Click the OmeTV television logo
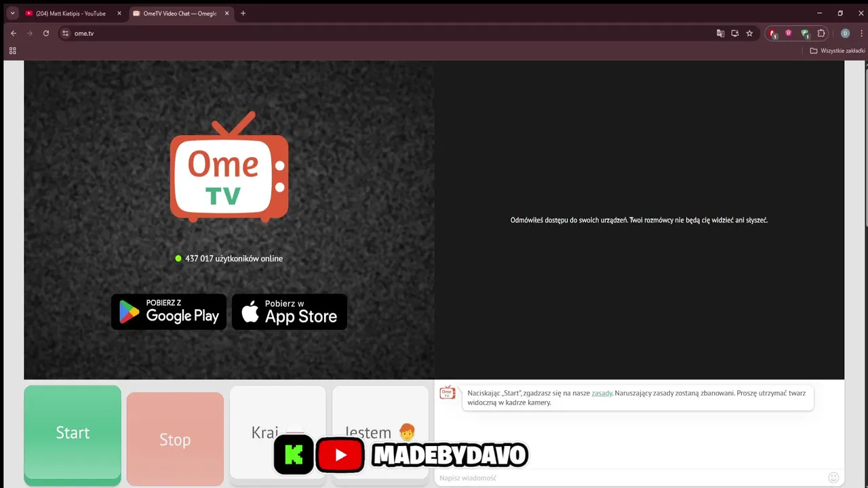Screen dimensions: 868x488 click(229, 167)
